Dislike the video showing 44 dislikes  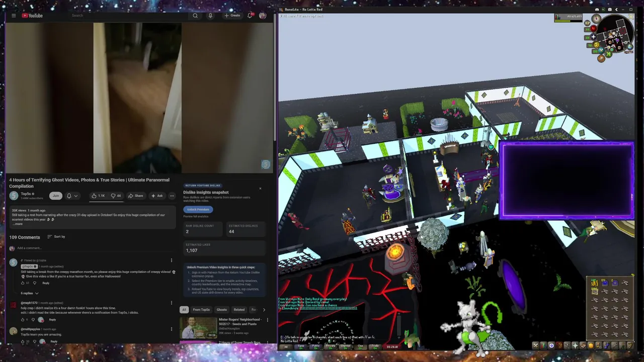(116, 196)
